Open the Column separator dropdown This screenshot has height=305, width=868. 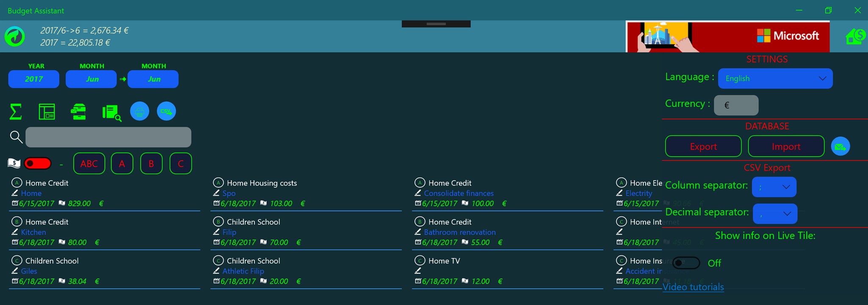tap(774, 187)
